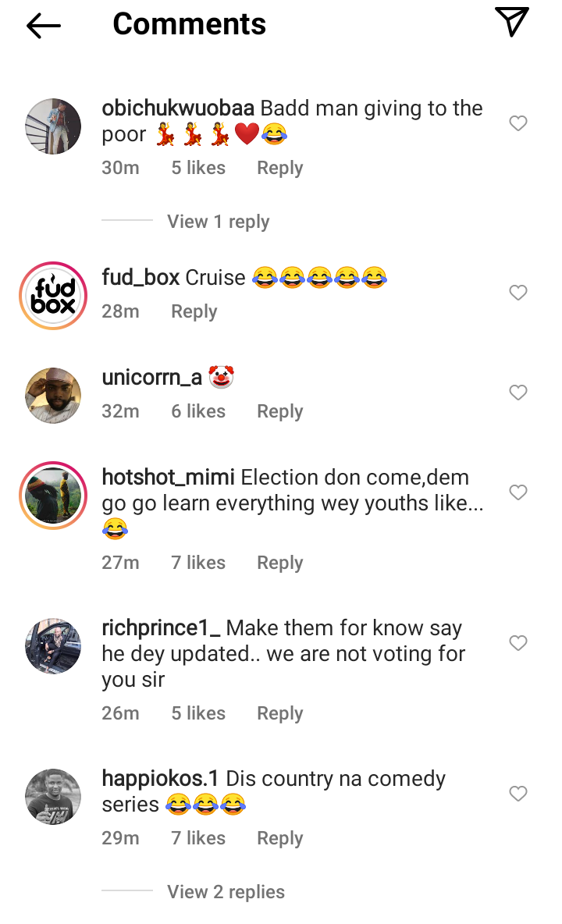View the 7 likes on hotshot_mimi's comment
This screenshot has height=924, width=562.
(x=198, y=563)
